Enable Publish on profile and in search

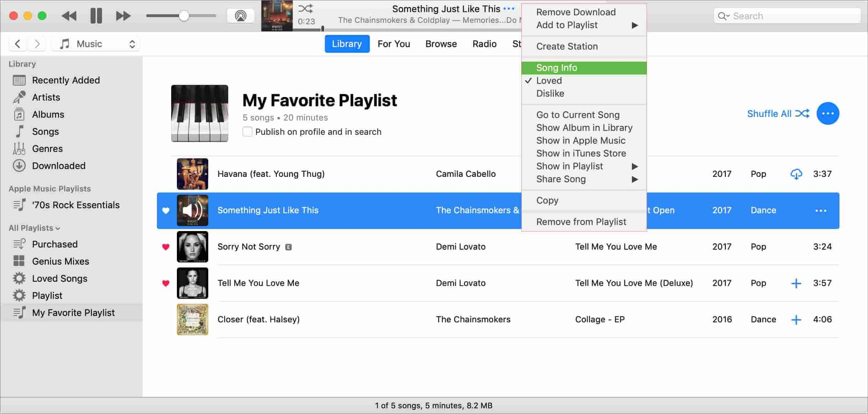click(x=247, y=132)
